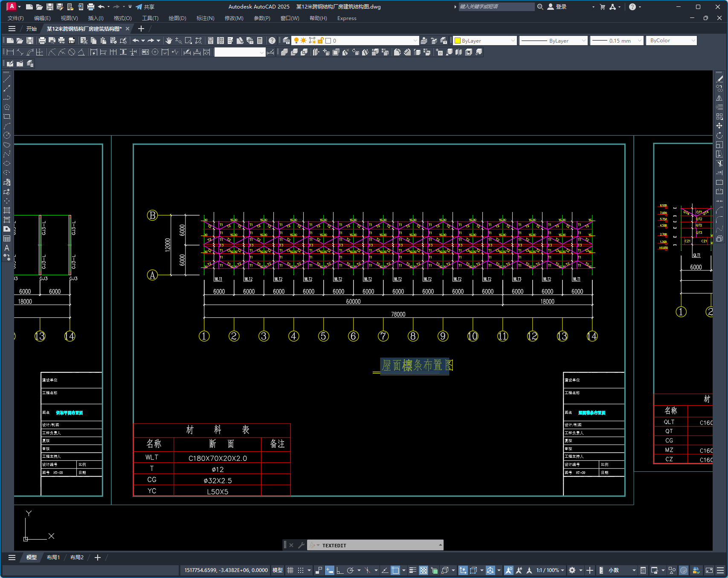Select the Angular dimension tool
Screen dimensions: 728x578
[x=81, y=52]
